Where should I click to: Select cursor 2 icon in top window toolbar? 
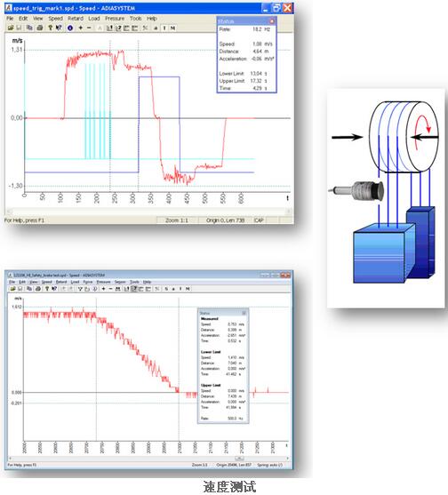pyautogui.click(x=118, y=28)
